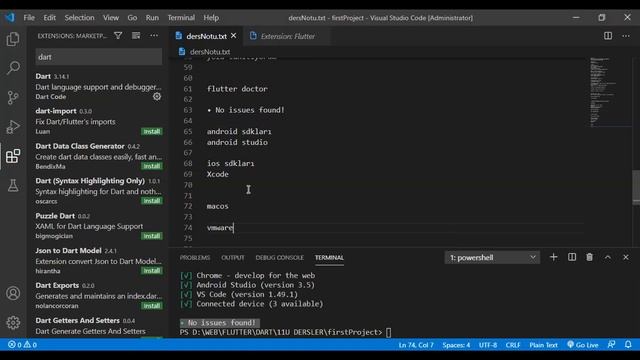The height and width of the screenshot is (360, 640).
Task: Click the editor vertical scrollbar thumb
Action: (636, 187)
